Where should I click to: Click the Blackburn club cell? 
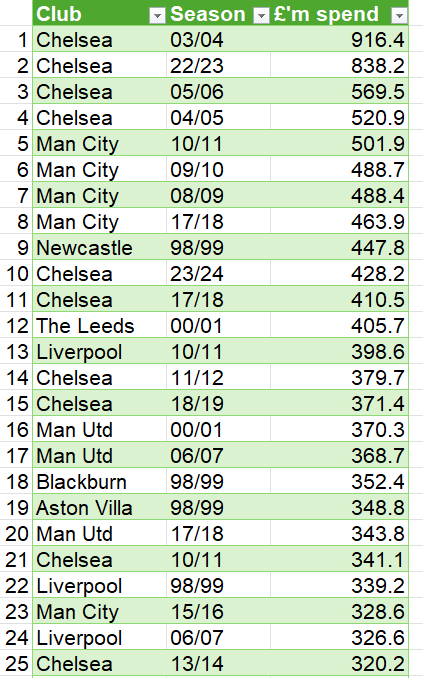tap(99, 481)
